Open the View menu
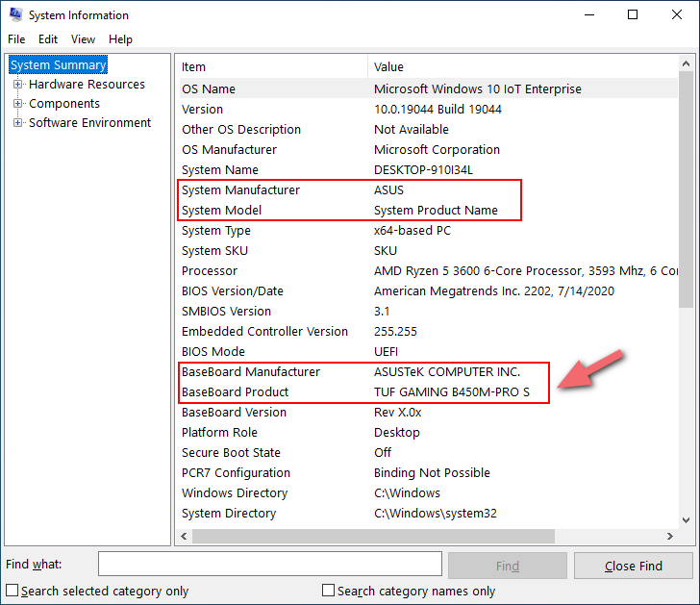The image size is (700, 605). (x=83, y=39)
